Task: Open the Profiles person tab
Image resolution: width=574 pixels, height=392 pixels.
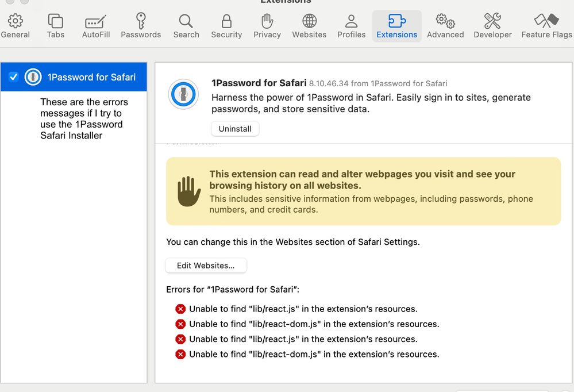Action: click(x=352, y=26)
